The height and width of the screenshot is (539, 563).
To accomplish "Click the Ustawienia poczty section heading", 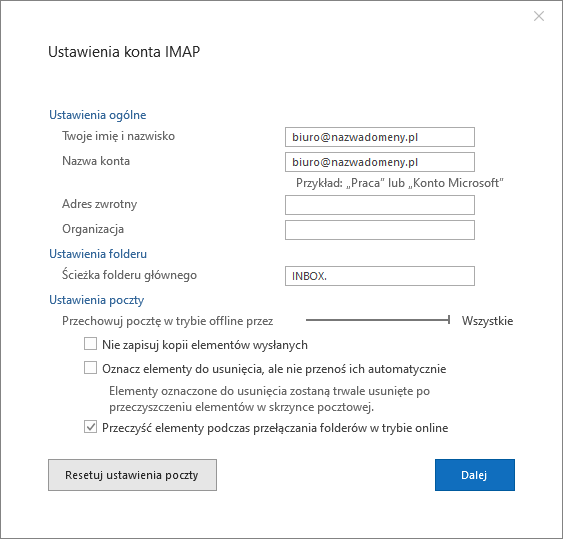I will (97, 300).
